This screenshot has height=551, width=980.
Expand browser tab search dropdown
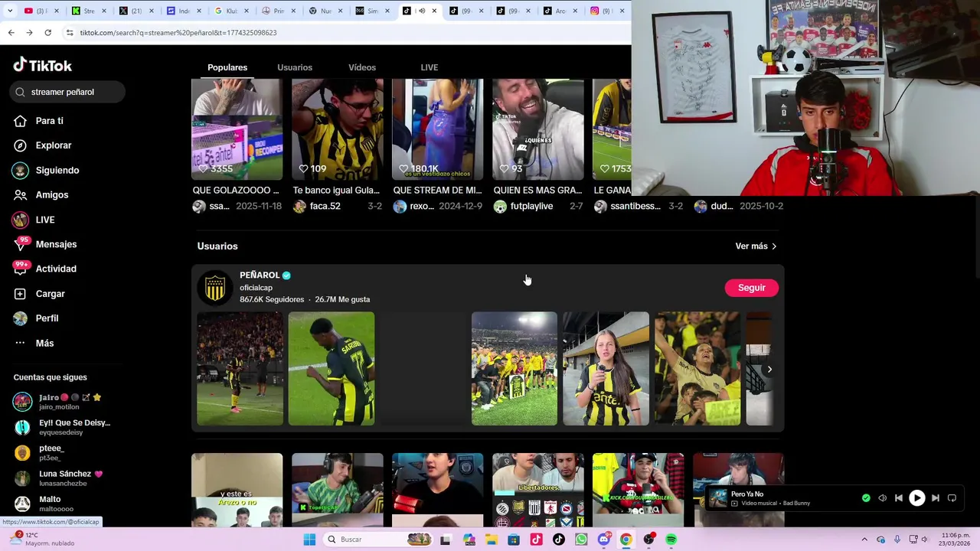[9, 11]
